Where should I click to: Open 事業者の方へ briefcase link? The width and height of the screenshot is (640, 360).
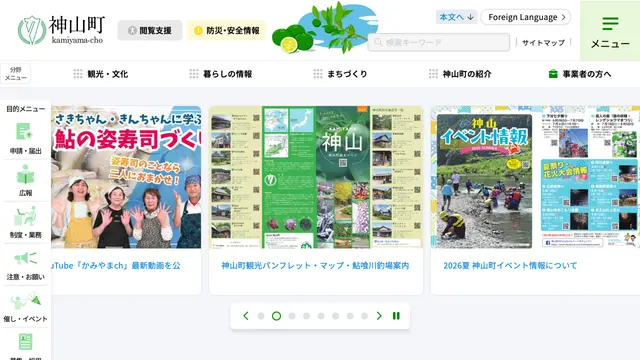(x=580, y=74)
